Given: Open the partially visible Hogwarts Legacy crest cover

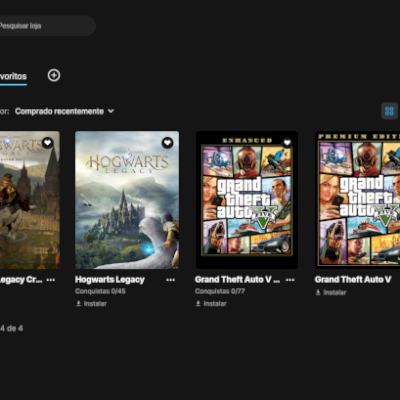Looking at the screenshot, I should (30, 200).
